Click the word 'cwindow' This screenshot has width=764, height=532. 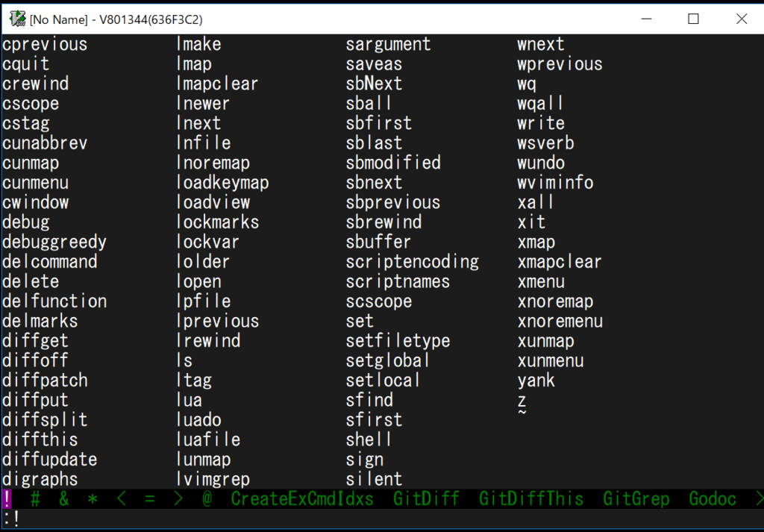[36, 203]
